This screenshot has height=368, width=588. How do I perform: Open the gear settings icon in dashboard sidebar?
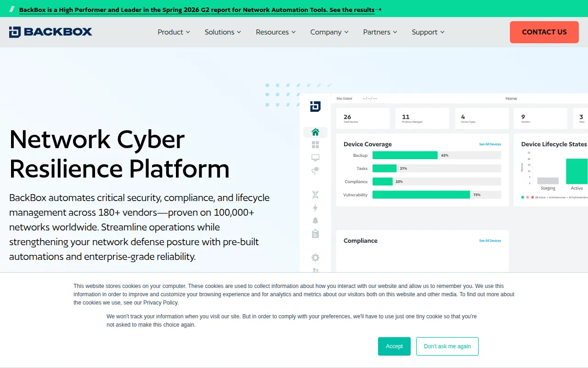pos(315,258)
